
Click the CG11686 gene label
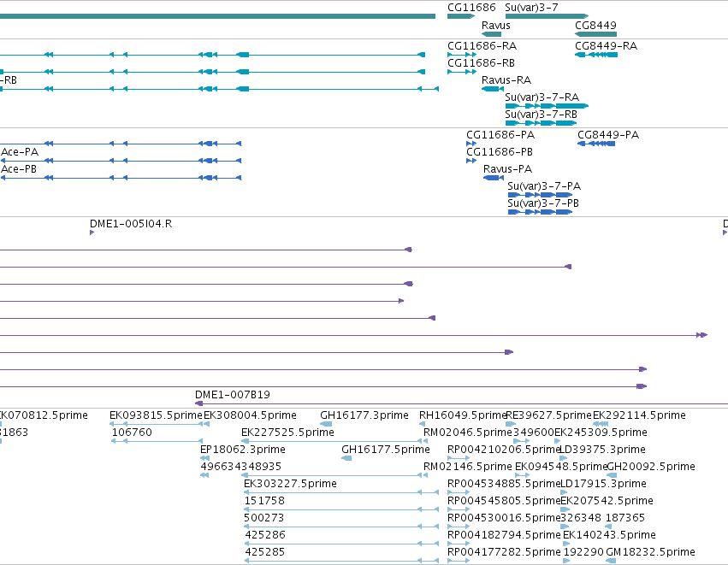(x=471, y=8)
